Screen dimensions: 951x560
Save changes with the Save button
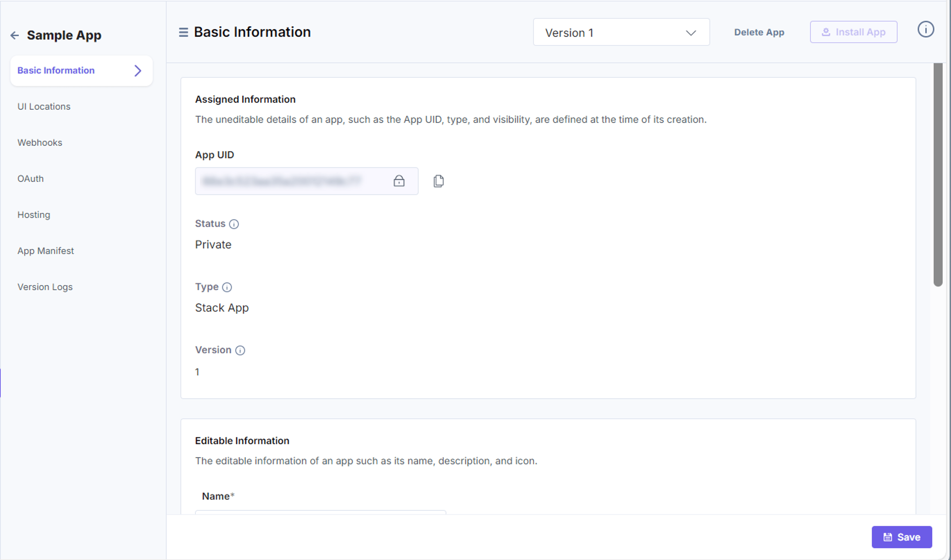pos(901,537)
